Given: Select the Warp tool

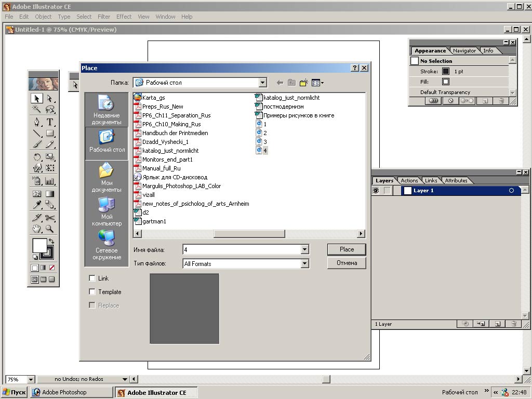Looking at the screenshot, I should [37, 168].
